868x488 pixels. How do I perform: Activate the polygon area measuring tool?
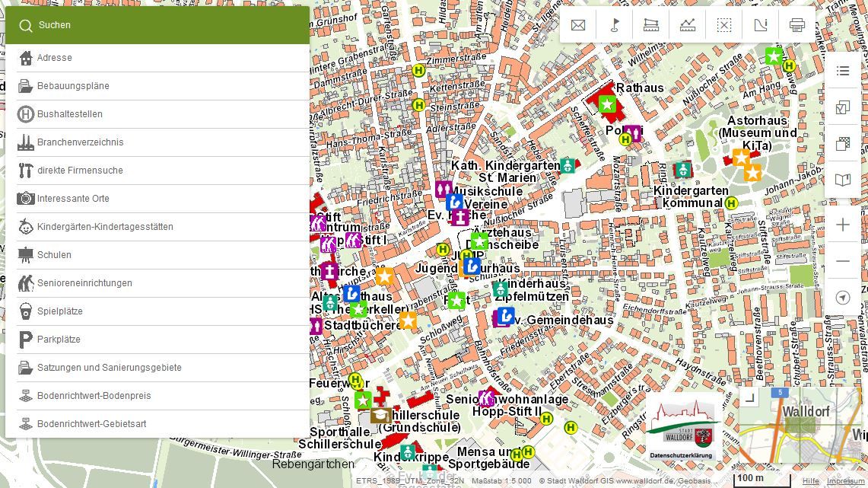[651, 25]
